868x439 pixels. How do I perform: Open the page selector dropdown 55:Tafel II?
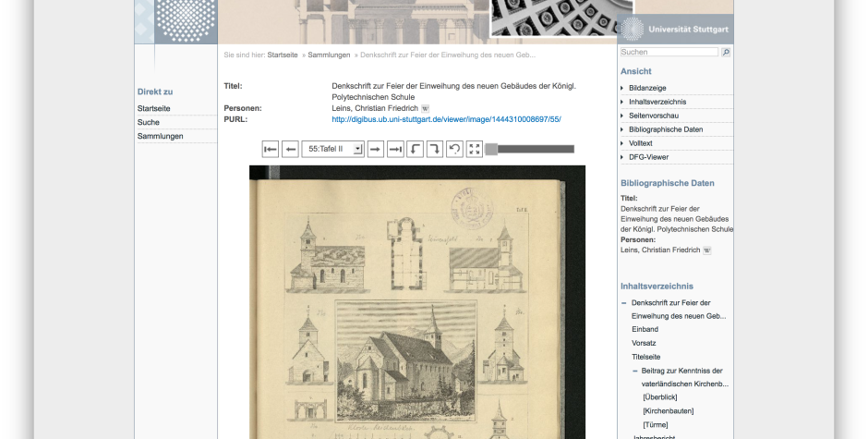[332, 149]
